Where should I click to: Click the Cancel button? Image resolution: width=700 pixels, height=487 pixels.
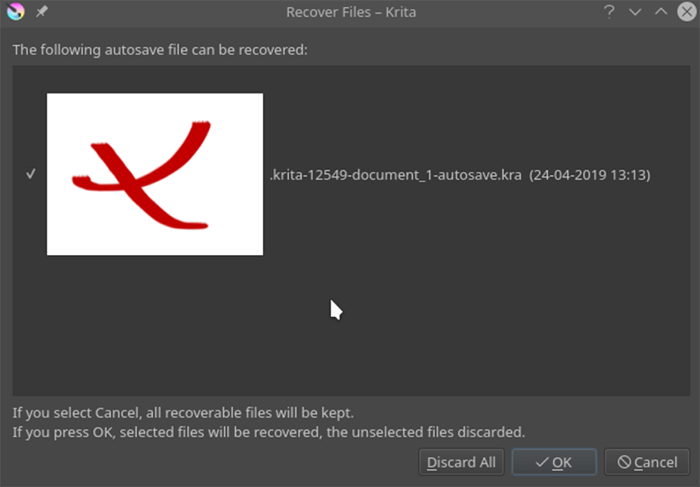pos(647,462)
